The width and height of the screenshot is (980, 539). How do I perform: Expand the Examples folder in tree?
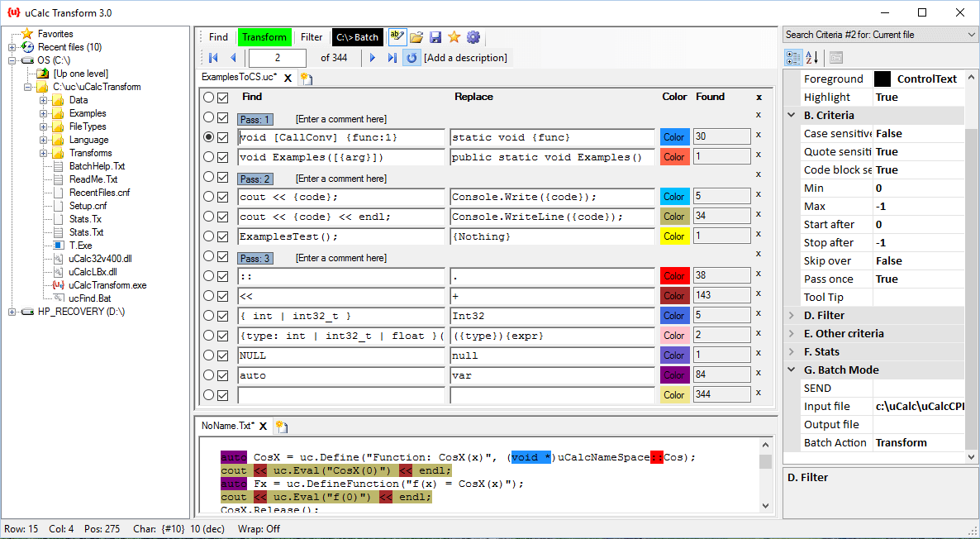coord(44,113)
